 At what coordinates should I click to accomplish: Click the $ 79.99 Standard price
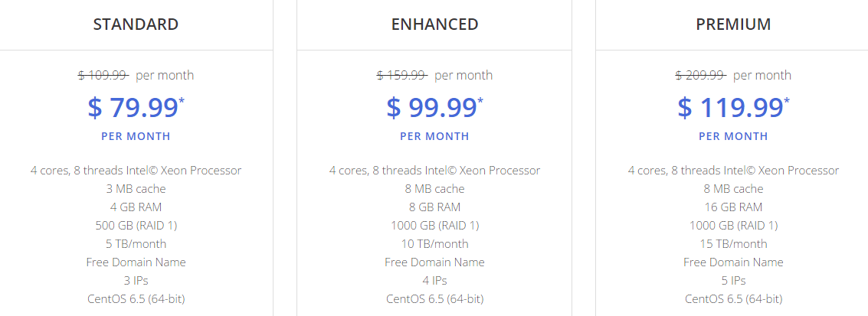coord(133,108)
